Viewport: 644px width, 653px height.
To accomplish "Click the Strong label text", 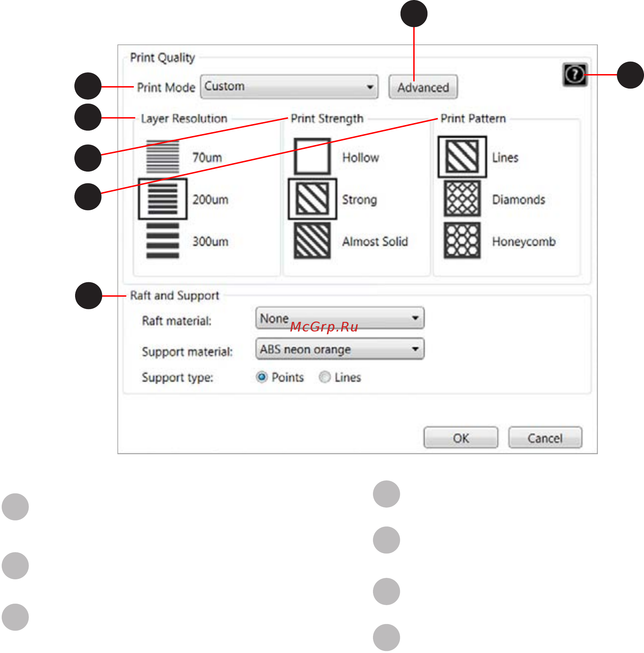I will pos(360,200).
